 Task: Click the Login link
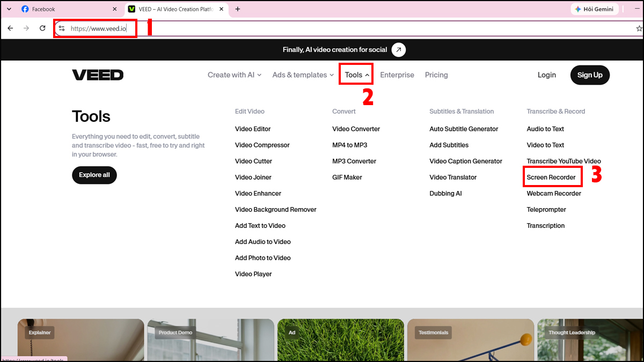coord(547,75)
